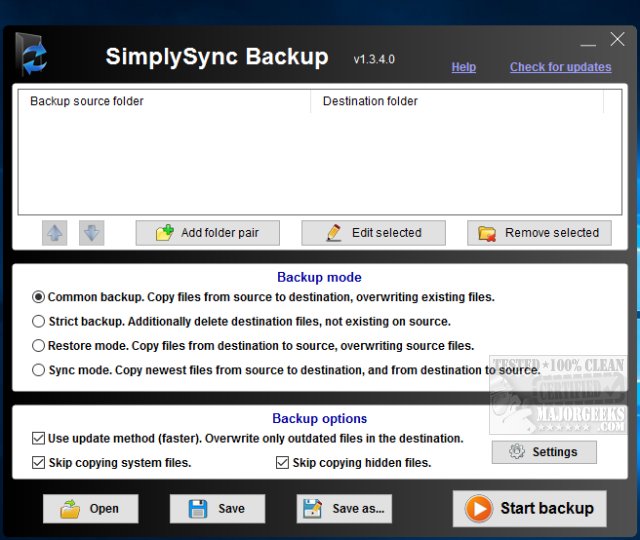Image resolution: width=640 pixels, height=540 pixels.
Task: Toggle Use update method checkbox
Action: [39, 438]
